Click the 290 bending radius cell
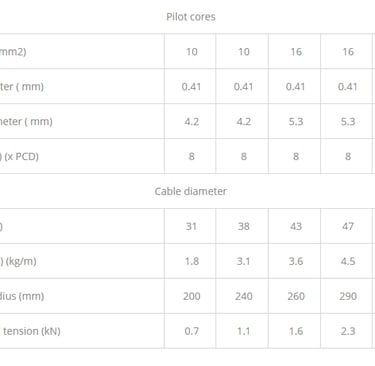Viewport: 375px width, 366px height. click(x=348, y=296)
